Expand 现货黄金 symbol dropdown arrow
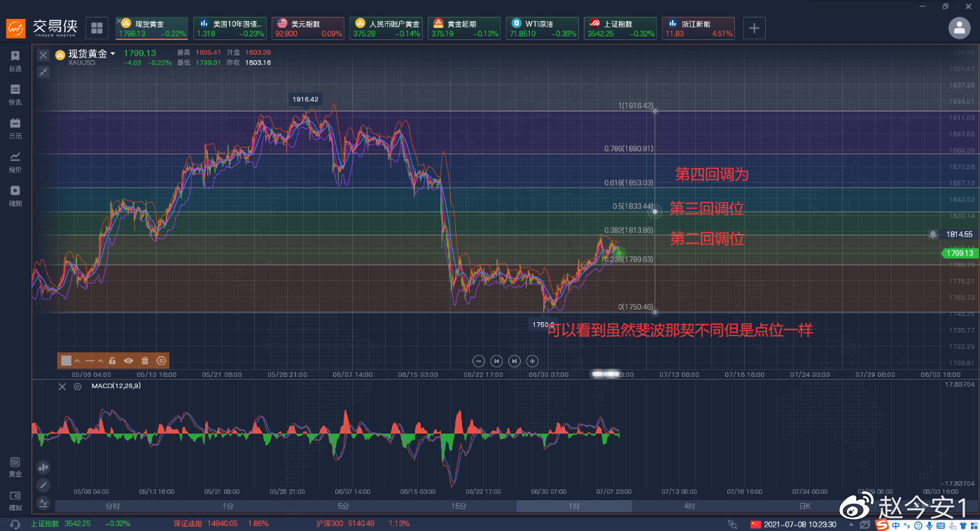This screenshot has height=531, width=980. coord(113,54)
